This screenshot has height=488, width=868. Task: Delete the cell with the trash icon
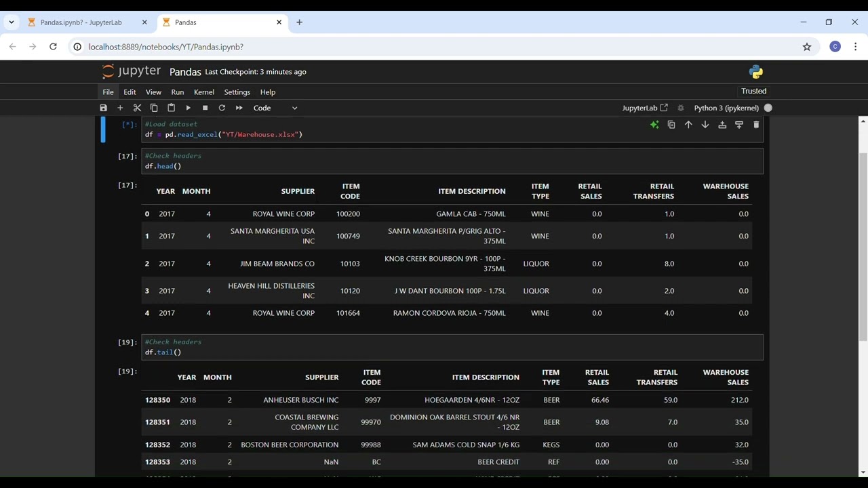756,125
